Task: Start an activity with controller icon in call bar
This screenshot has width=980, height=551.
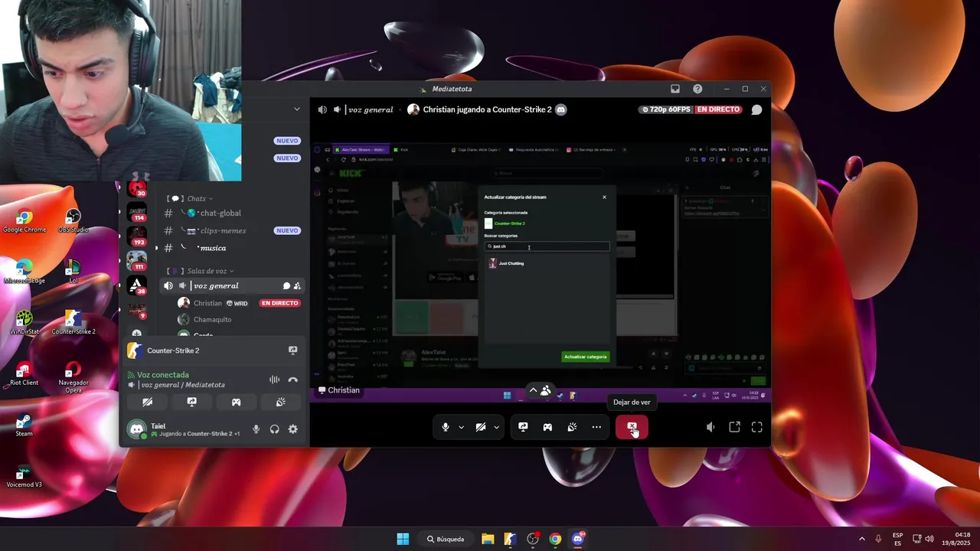Action: point(547,427)
